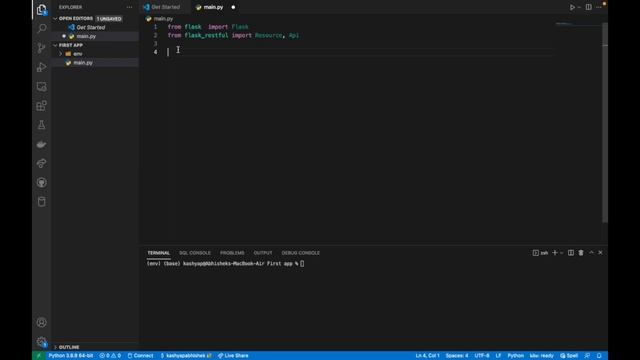Open editor More Actions ellipsis

(599, 7)
